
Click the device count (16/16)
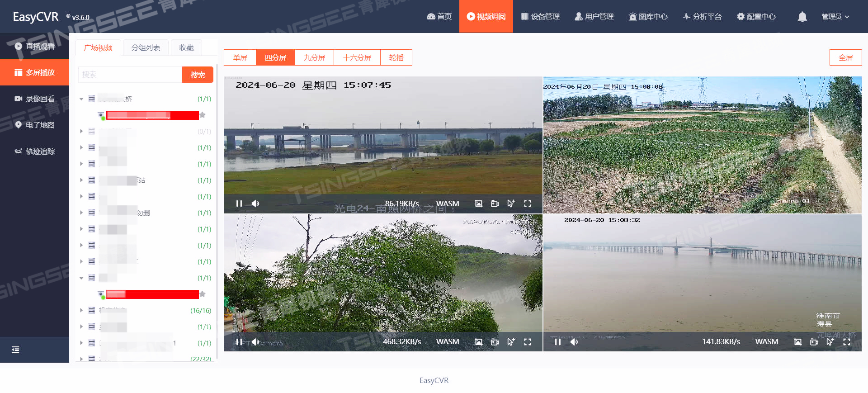pyautogui.click(x=201, y=311)
